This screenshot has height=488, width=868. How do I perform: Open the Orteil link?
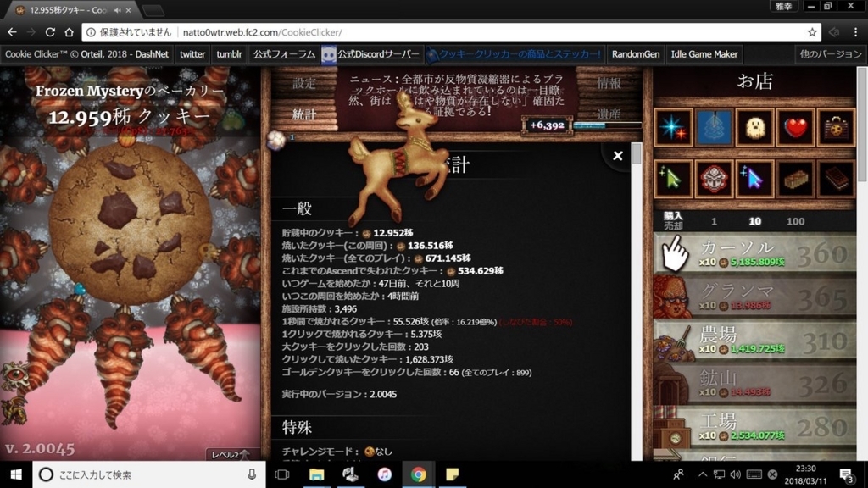[x=92, y=54]
